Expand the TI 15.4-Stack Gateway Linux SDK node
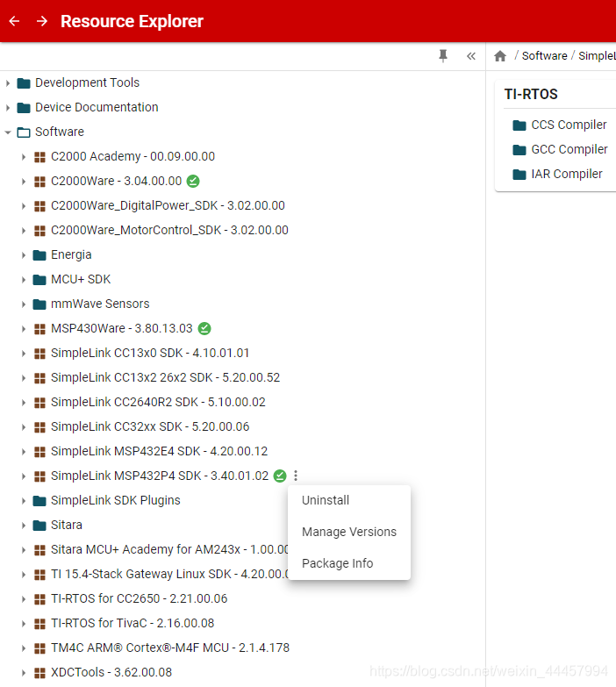 (23, 574)
